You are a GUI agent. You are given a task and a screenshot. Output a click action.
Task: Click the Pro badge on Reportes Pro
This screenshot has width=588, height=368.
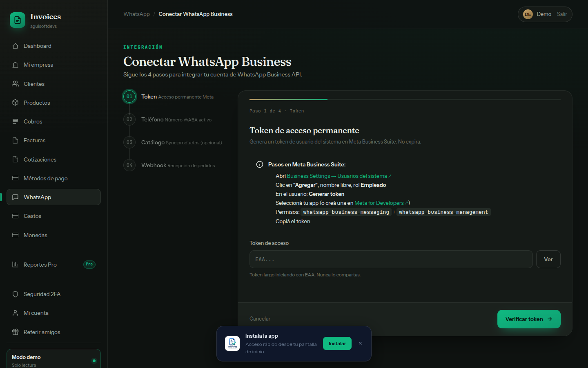point(89,265)
